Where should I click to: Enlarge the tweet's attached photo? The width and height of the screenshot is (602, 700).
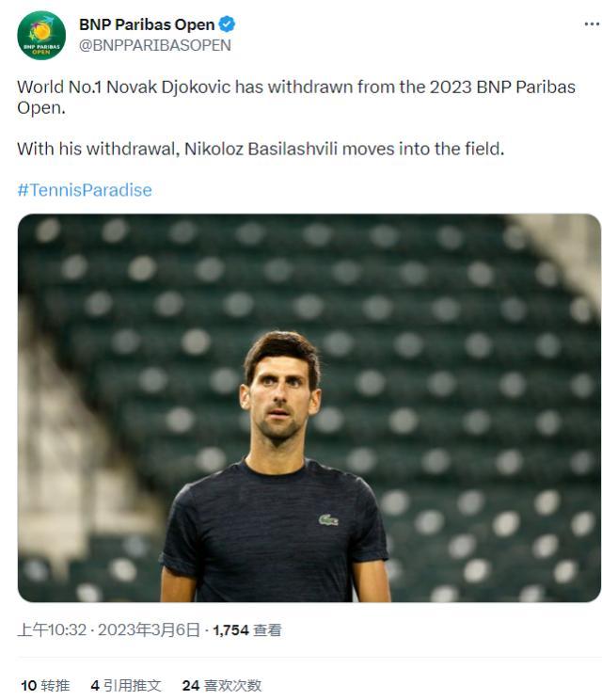coord(309,407)
